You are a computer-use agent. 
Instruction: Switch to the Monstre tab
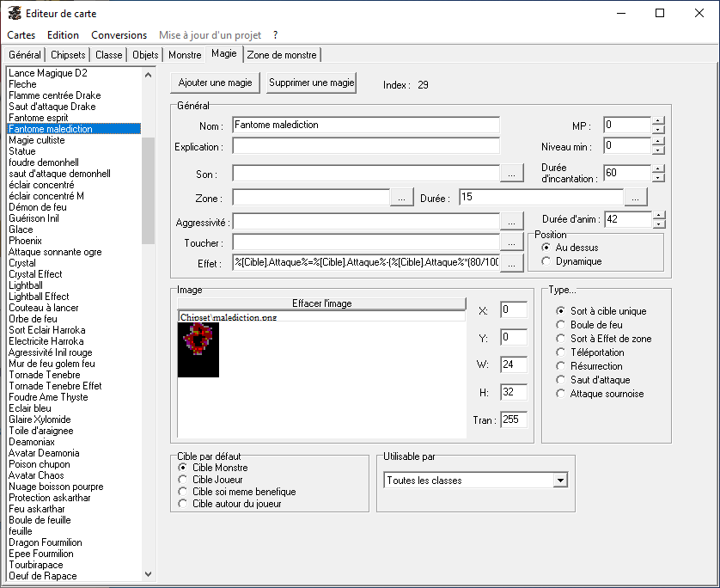pyautogui.click(x=185, y=55)
